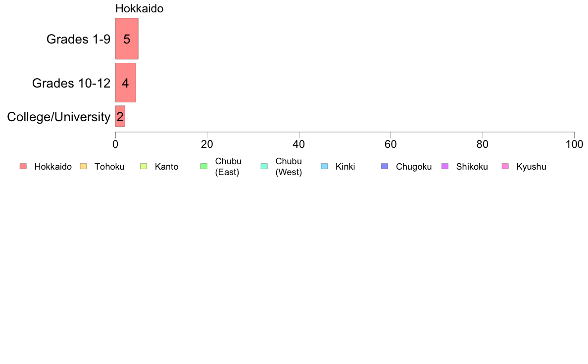This screenshot has width=588, height=364.
Task: Select the Grades 10-12 bar
Action: coord(126,83)
